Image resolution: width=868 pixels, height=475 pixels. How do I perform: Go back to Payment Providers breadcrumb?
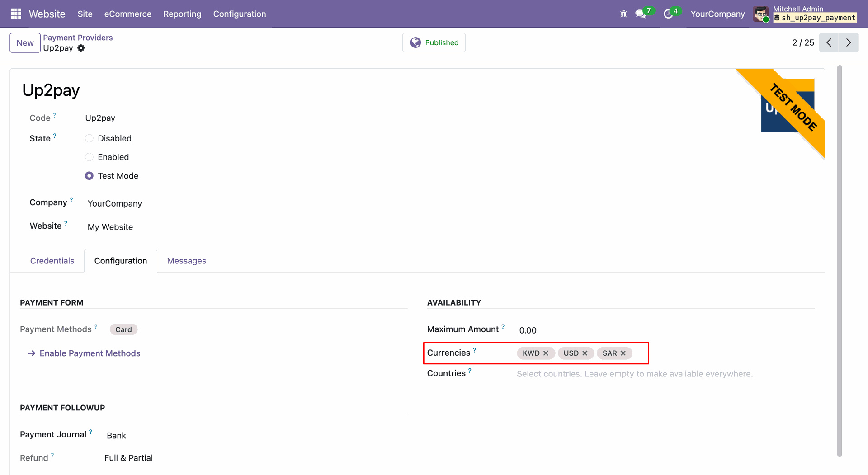(78, 38)
